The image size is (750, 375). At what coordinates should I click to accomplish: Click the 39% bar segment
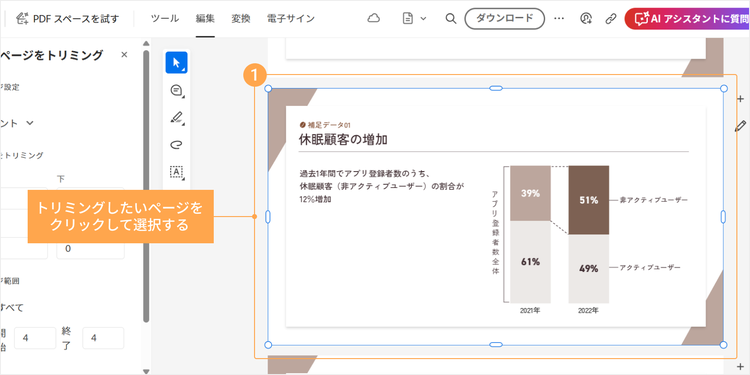530,193
